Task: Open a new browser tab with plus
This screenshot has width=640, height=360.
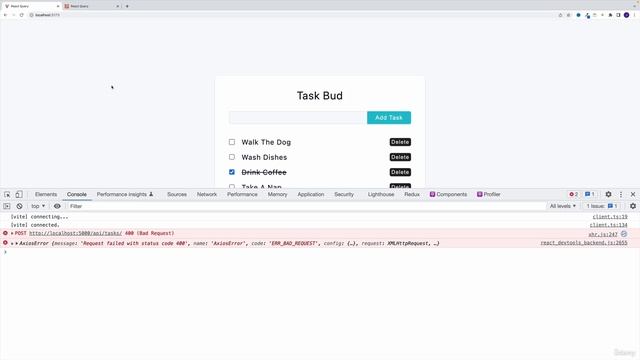Action: pyautogui.click(x=127, y=6)
